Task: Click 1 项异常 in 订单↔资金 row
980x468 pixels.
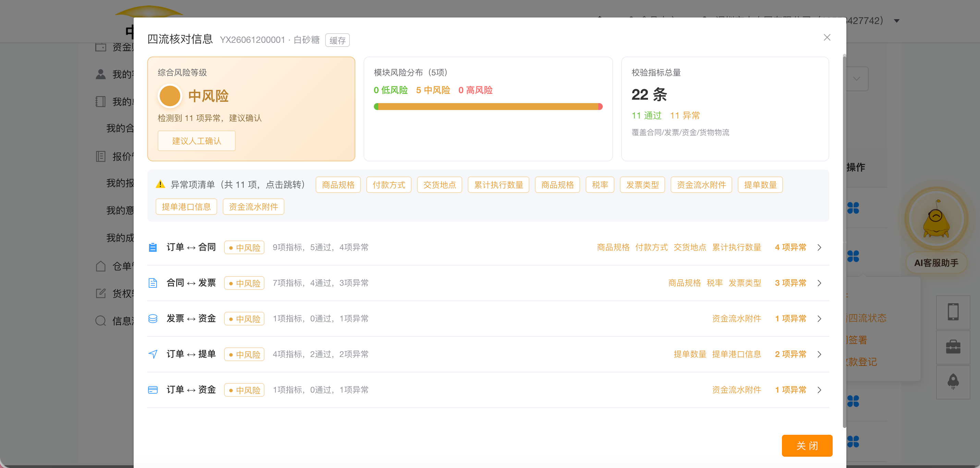Action: [x=791, y=390]
